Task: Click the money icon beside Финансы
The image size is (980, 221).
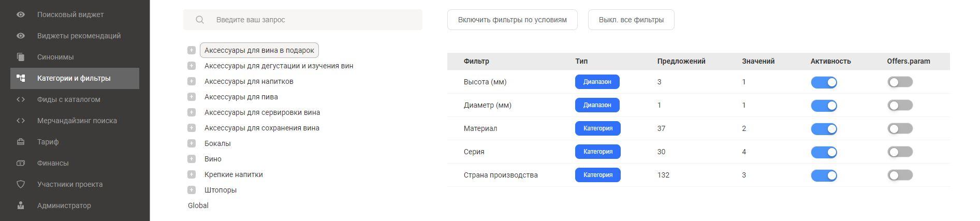Action: pos(21,163)
